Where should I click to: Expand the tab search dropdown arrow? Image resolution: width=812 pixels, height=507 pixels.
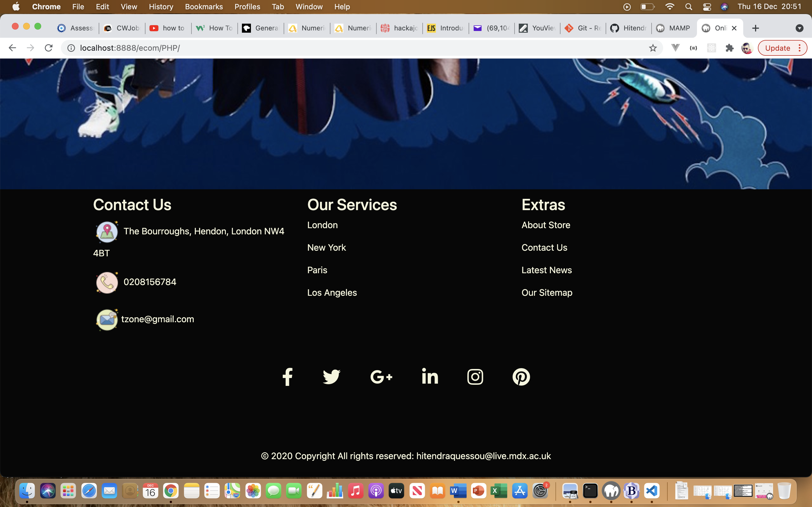(x=799, y=28)
